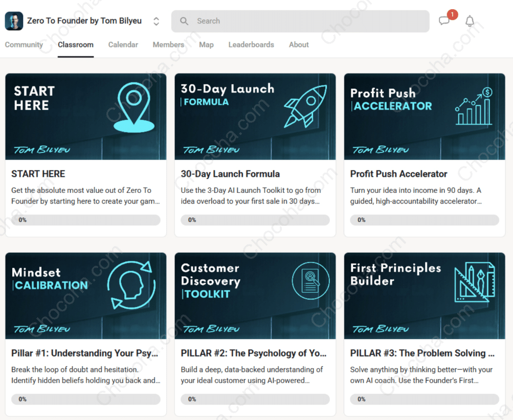Check the Leaderboards tab
This screenshot has width=513, height=420.
[251, 45]
